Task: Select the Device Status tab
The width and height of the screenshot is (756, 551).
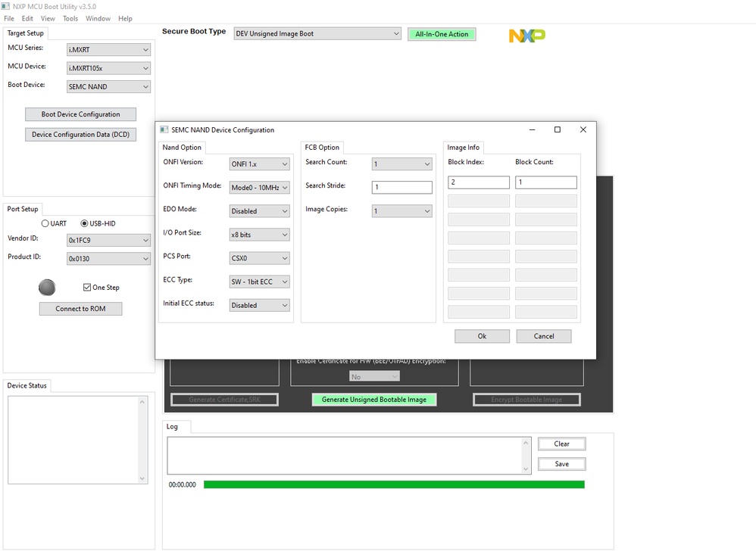Action: pyautogui.click(x=27, y=386)
